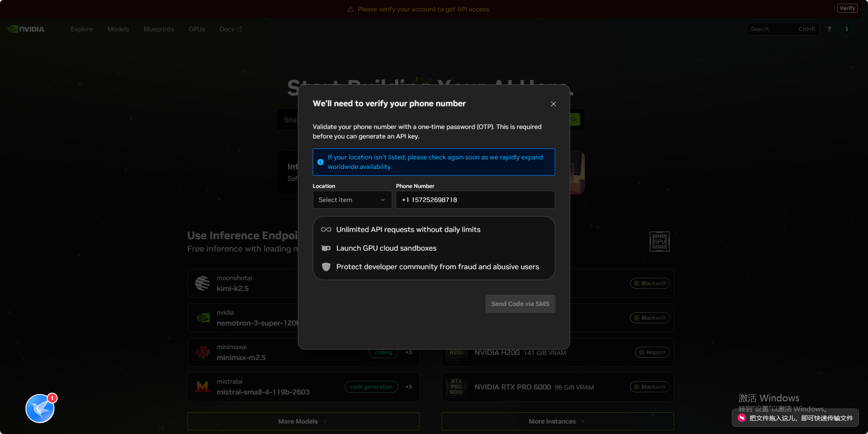This screenshot has width=868, height=434.
Task: Open the Location dropdown
Action: click(352, 200)
